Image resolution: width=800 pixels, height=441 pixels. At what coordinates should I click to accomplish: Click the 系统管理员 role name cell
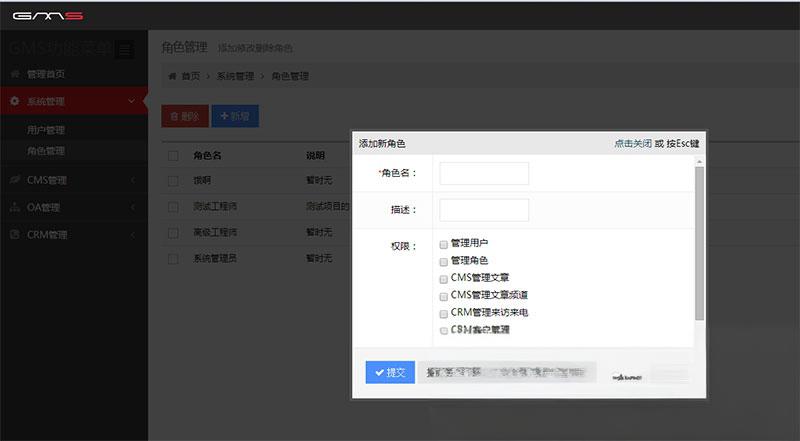(x=215, y=259)
